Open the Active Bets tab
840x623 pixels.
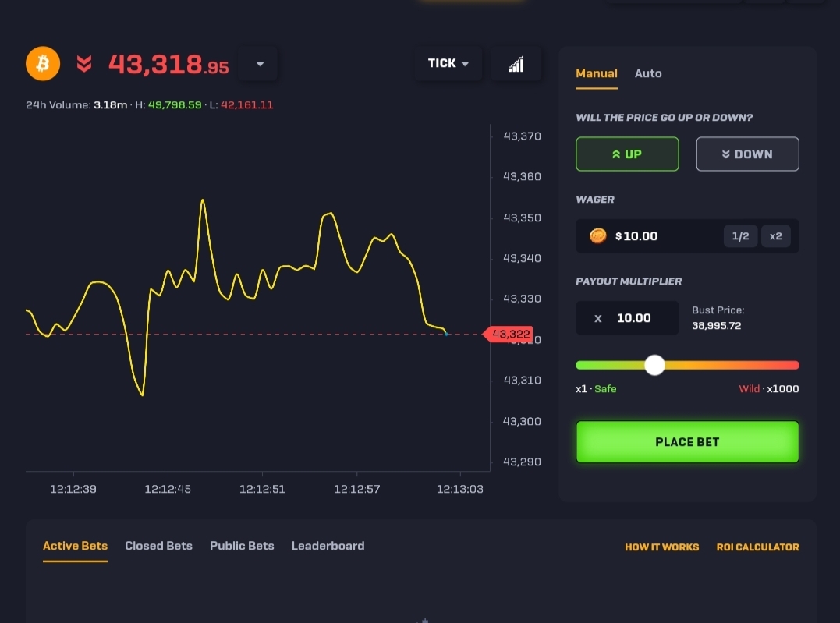(75, 546)
